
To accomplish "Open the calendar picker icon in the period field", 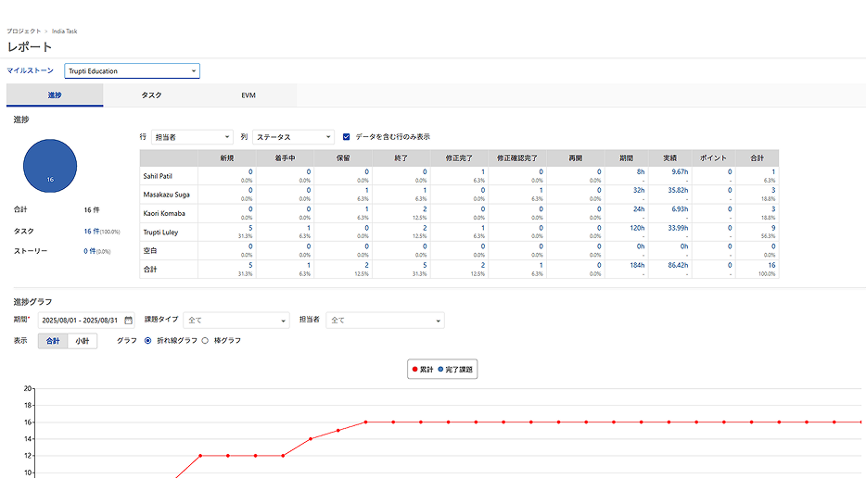I will [x=129, y=321].
